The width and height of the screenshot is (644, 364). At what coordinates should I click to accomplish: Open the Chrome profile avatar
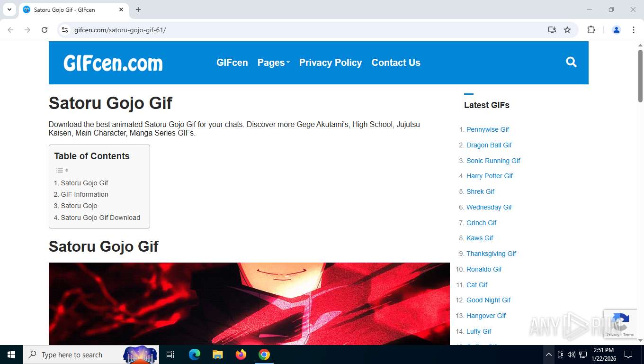point(617,30)
